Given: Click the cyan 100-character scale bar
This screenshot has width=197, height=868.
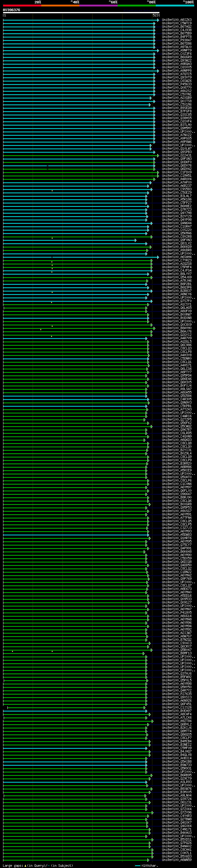Looking at the screenshot, I should [x=137, y=866].
